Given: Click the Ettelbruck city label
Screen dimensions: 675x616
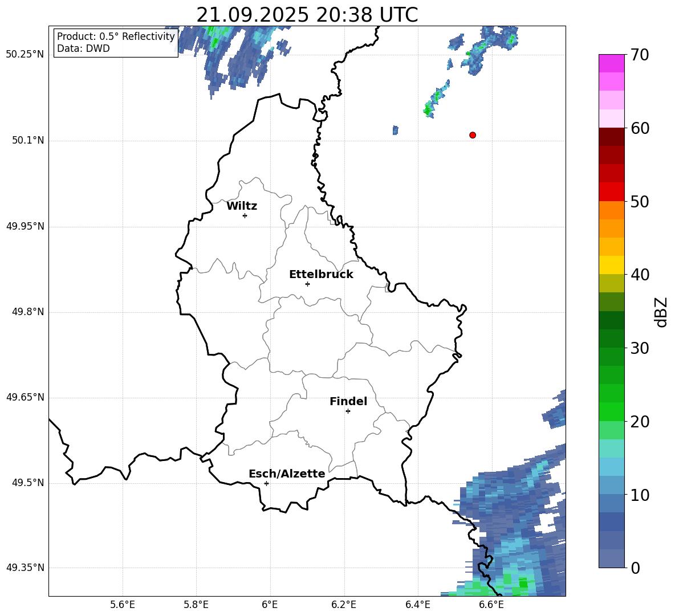Looking at the screenshot, I should tap(321, 275).
